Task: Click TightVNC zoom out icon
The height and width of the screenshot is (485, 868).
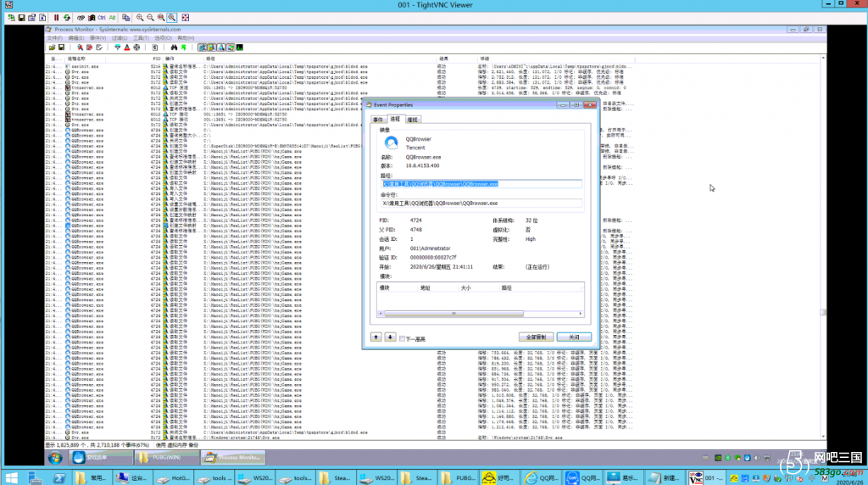Action: click(x=151, y=18)
